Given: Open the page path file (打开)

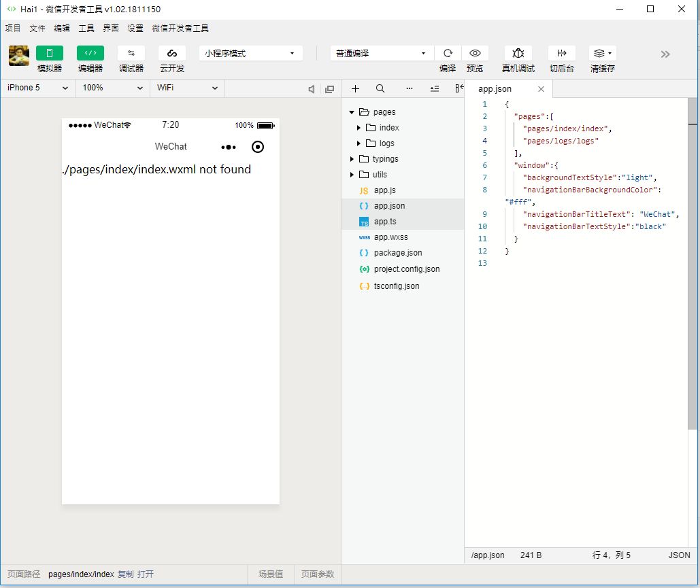Looking at the screenshot, I should click(x=145, y=574).
